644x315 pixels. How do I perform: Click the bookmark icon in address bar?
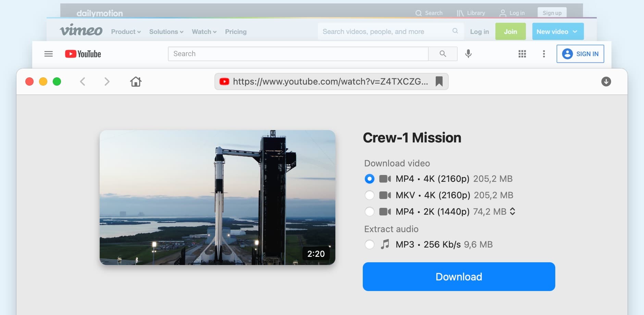[x=439, y=81]
